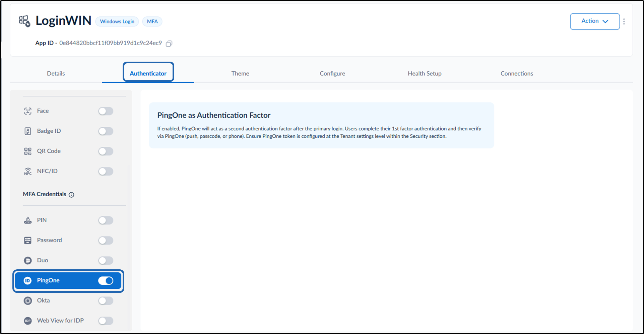
Task: Open the Health Setup tab
Action: pyautogui.click(x=425, y=73)
